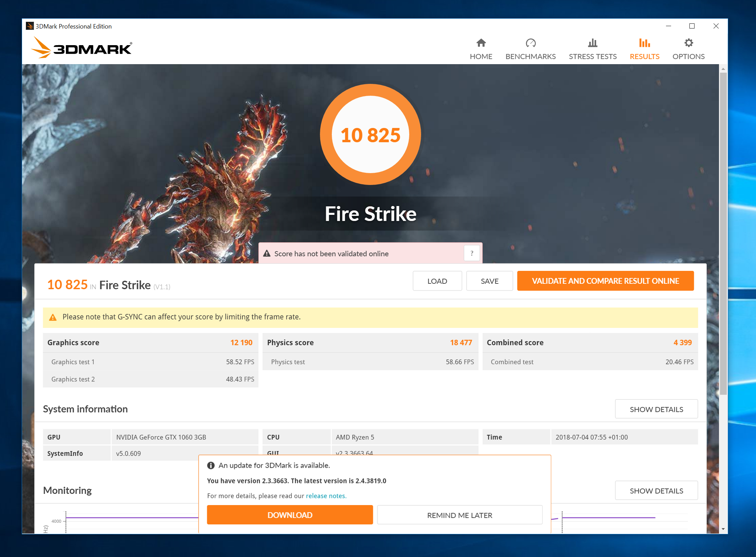This screenshot has height=557, width=756.
Task: Open the release notes link
Action: pos(326,496)
